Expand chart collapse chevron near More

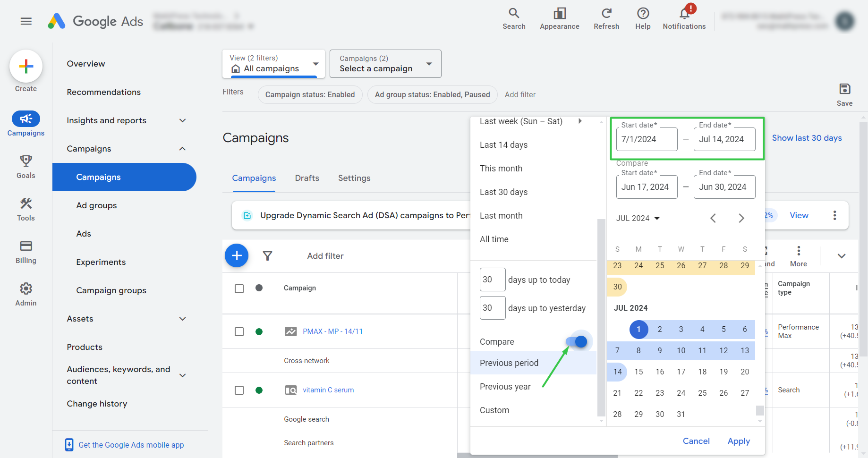pyautogui.click(x=841, y=256)
